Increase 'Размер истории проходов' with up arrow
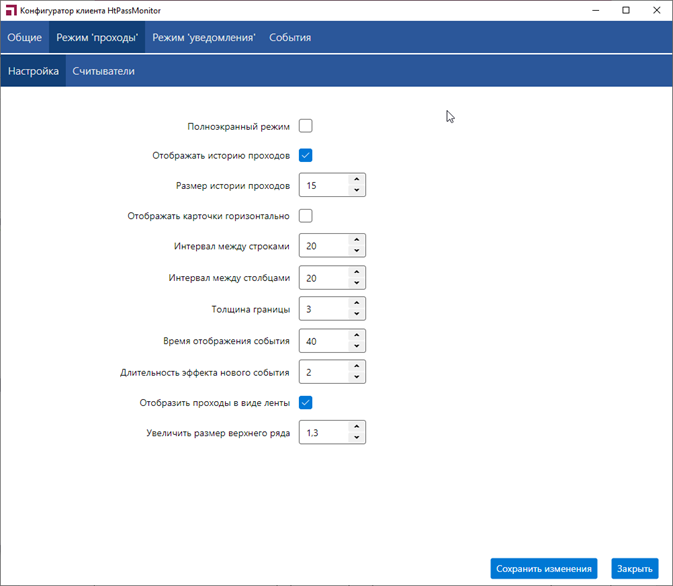Image resolution: width=673 pixels, height=586 pixels. [356, 180]
